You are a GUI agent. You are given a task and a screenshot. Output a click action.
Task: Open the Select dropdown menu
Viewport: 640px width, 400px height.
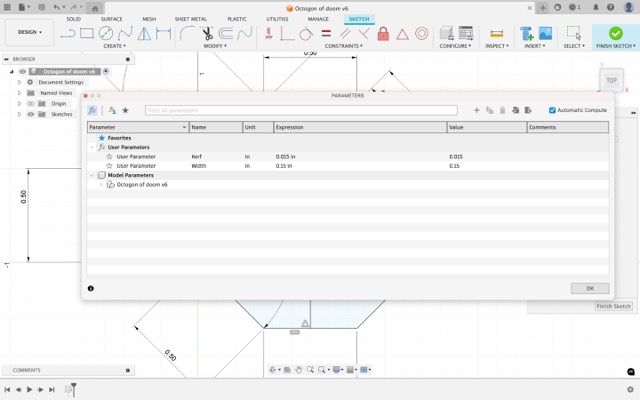click(574, 46)
